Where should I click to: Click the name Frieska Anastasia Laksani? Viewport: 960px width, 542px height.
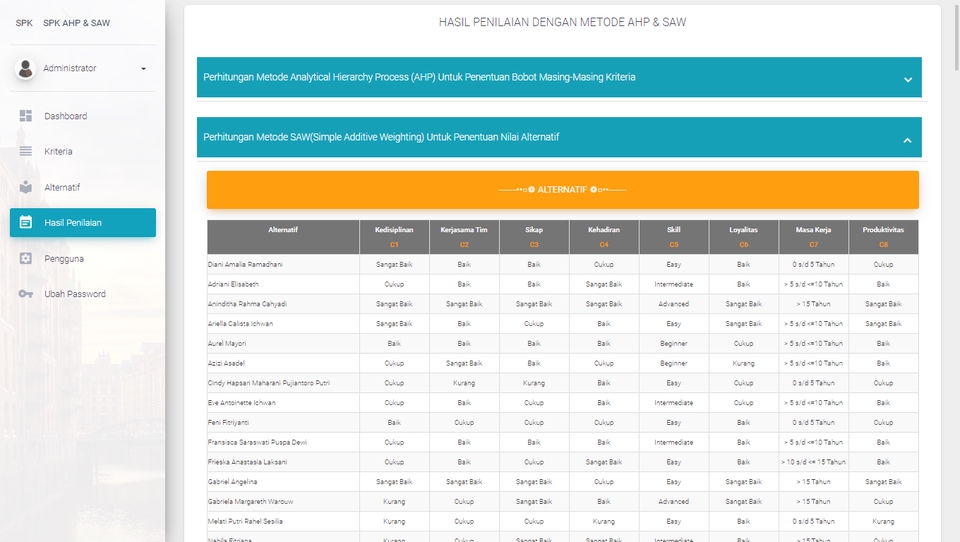tap(247, 462)
